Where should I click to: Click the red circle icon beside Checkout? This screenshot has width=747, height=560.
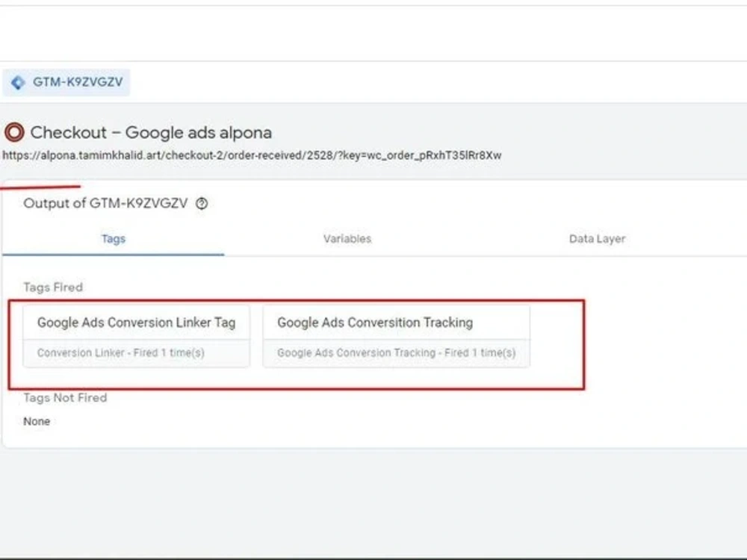[x=14, y=132]
